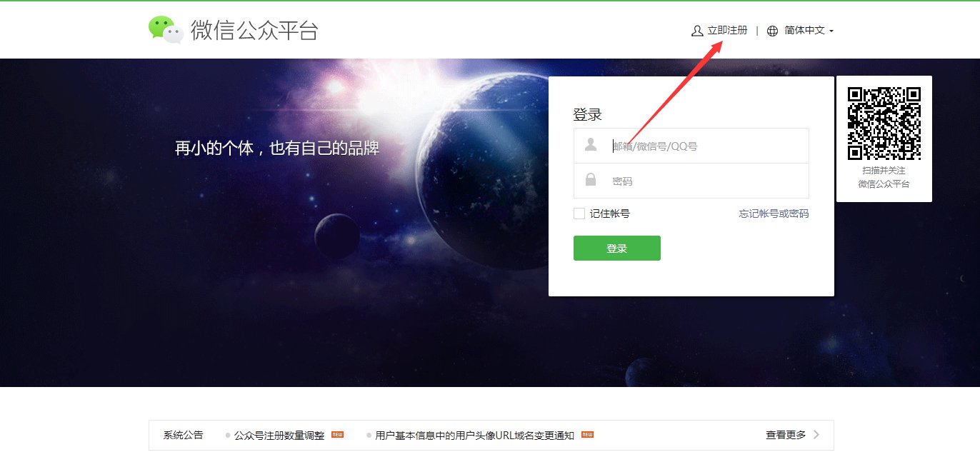The width and height of the screenshot is (980, 472).
Task: Click the 微信公众平台 title text
Action: (254, 31)
